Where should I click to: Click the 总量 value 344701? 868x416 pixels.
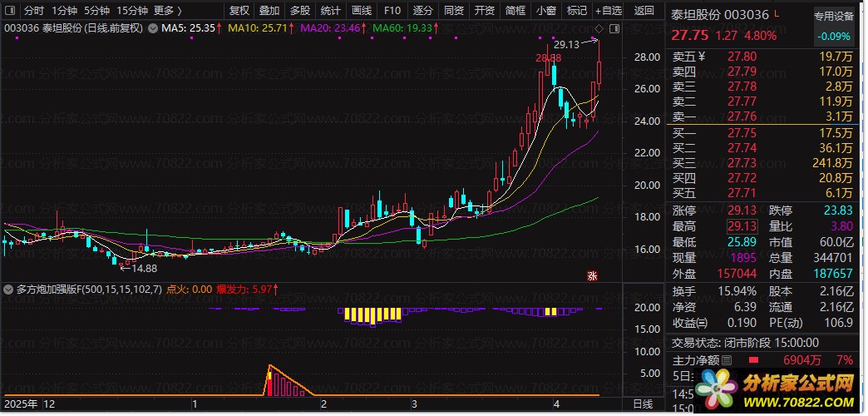pyautogui.click(x=834, y=258)
